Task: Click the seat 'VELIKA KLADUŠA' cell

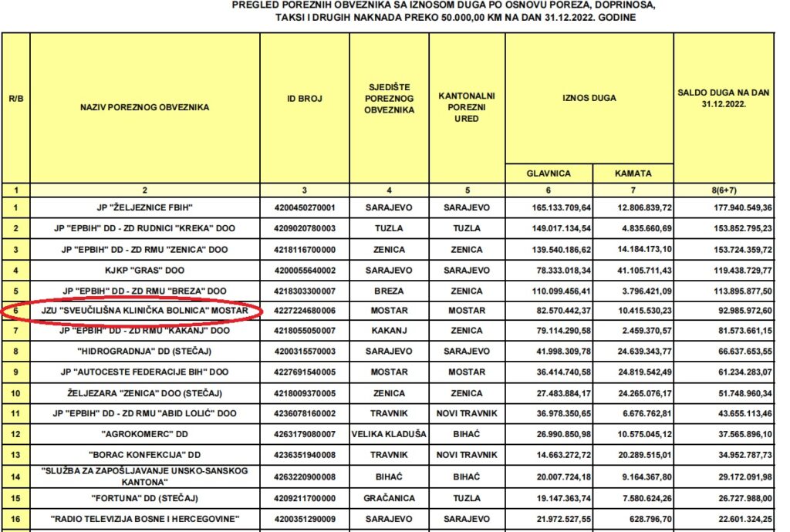Action: (389, 434)
